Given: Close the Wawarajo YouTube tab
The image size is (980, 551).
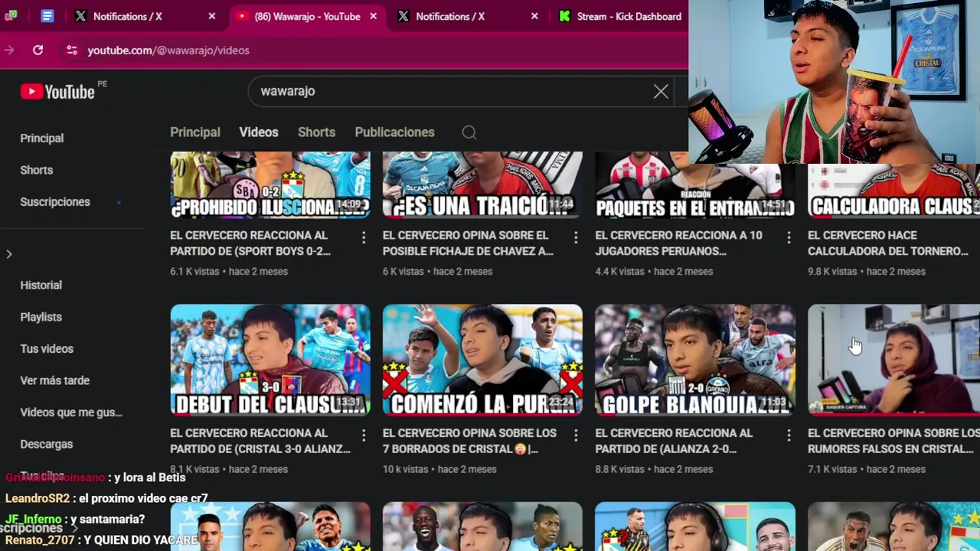Looking at the screenshot, I should [373, 16].
